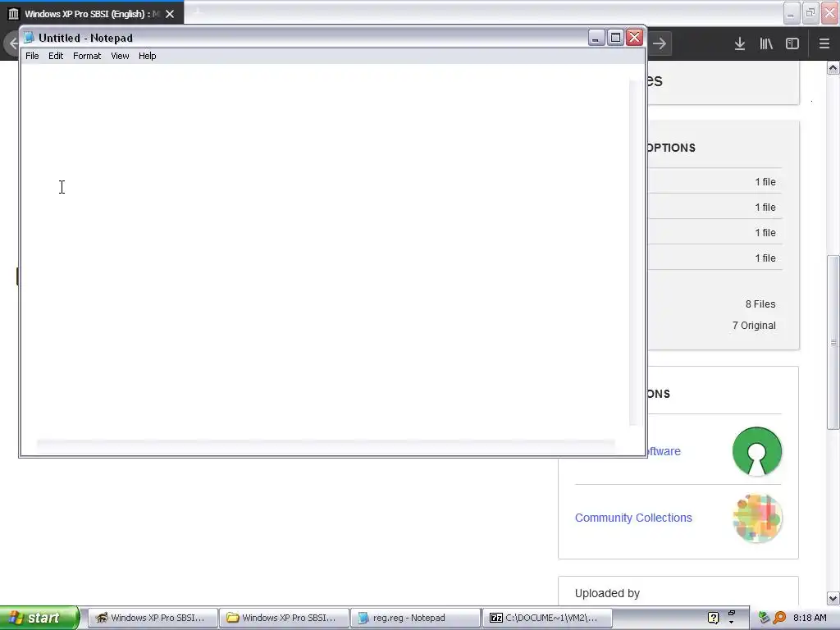The image size is (840, 630).
Task: Click inside the Notepad text area
Action: [325, 252]
